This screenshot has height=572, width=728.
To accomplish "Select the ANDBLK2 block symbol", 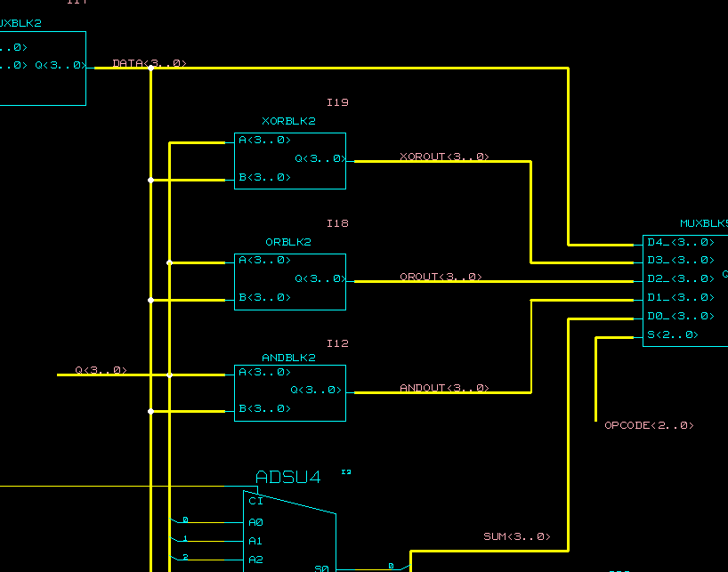I will [289, 392].
